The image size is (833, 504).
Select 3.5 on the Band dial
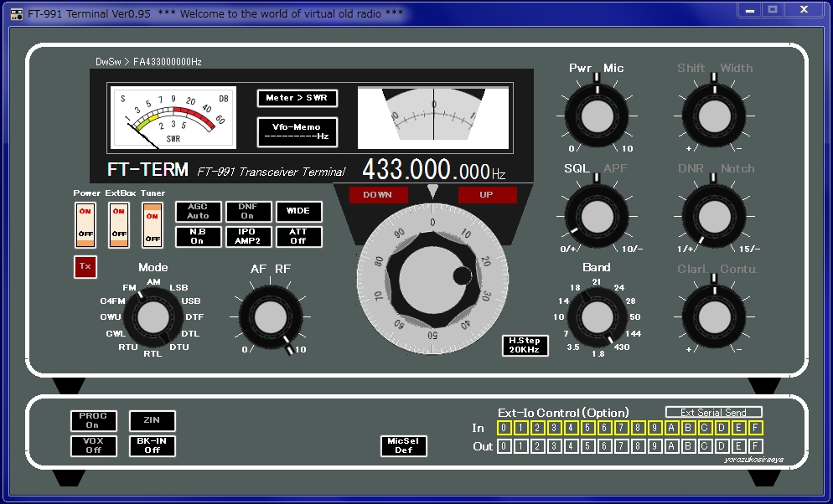point(572,347)
